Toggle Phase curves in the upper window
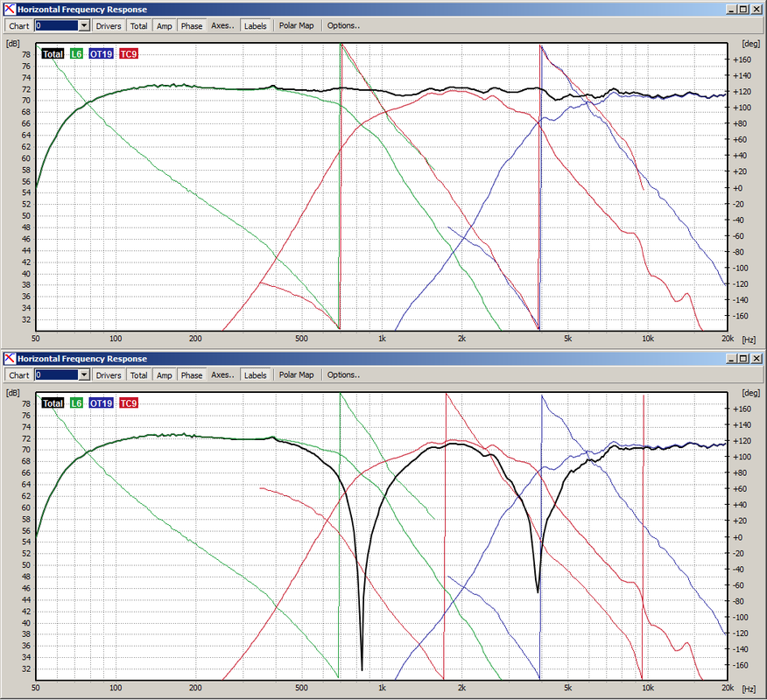 (191, 26)
